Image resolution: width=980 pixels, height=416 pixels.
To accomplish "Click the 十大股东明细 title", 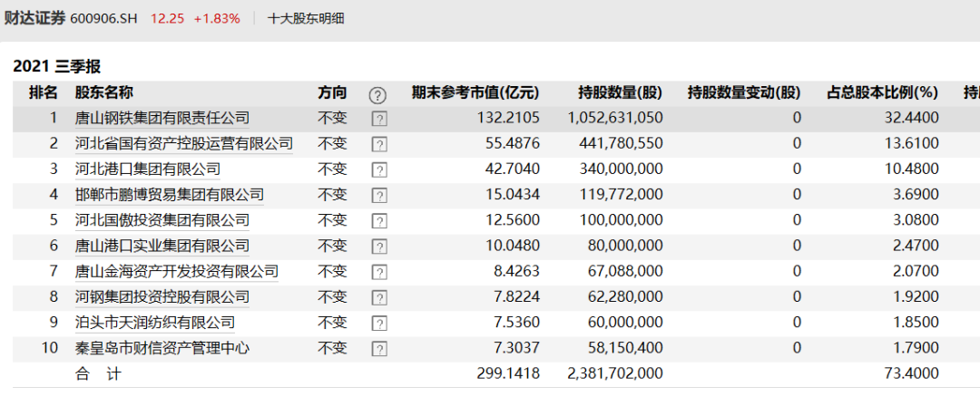I will pyautogui.click(x=306, y=19).
